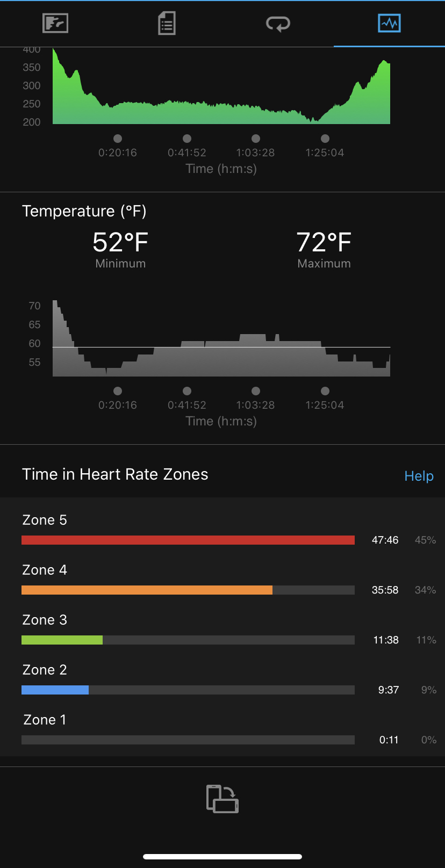Tap the empty Zone 1 bar

(x=188, y=740)
